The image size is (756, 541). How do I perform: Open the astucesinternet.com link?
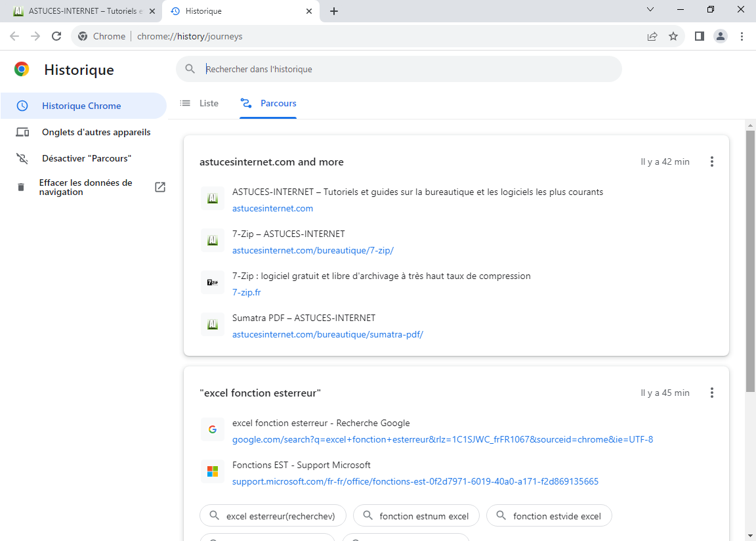point(272,208)
